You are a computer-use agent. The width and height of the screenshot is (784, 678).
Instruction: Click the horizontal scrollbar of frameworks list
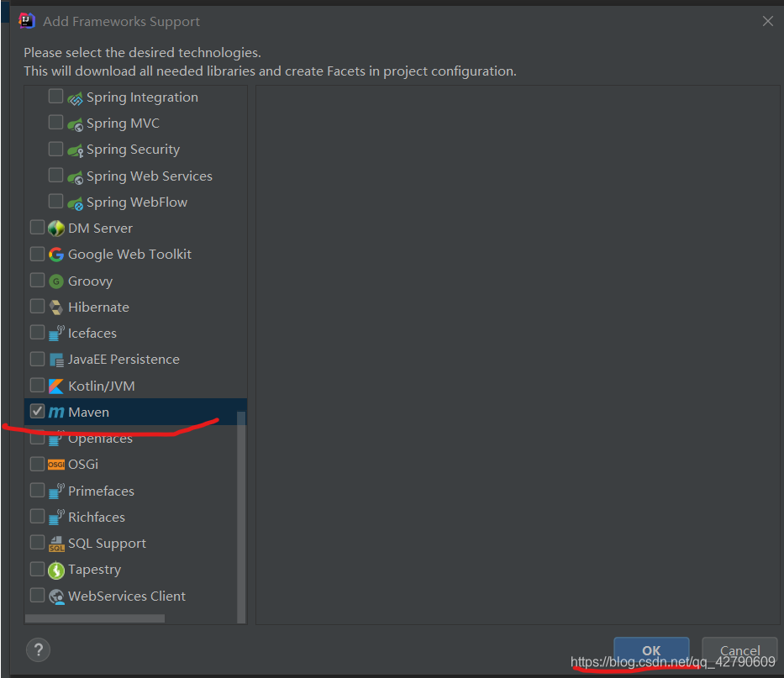click(94, 618)
